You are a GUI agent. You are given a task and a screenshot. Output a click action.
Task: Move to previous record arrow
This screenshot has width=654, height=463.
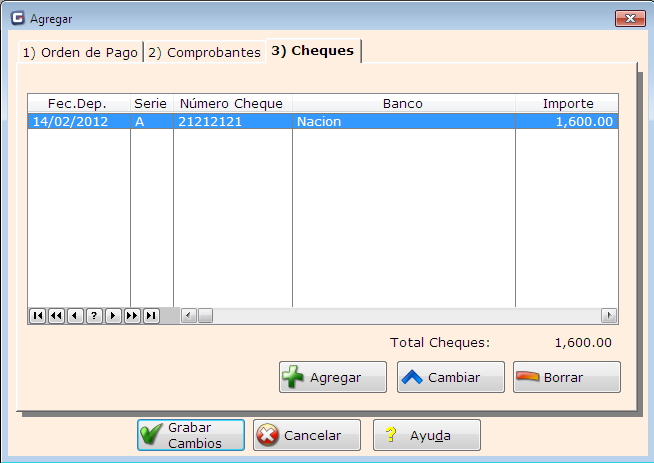click(x=75, y=316)
